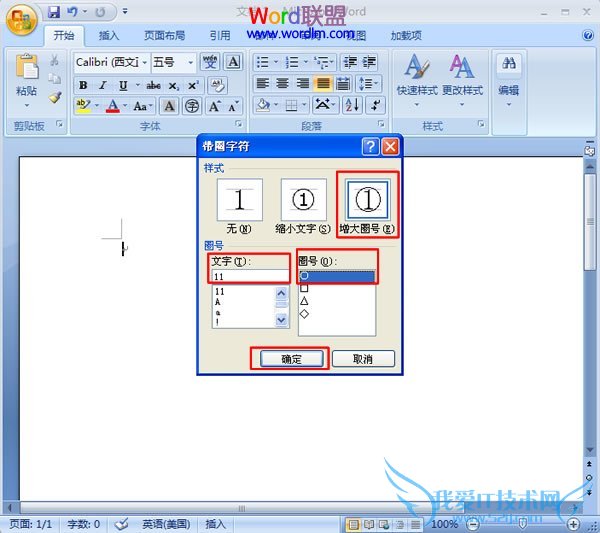The image size is (600, 533).
Task: Apply multilevel list
Action: pyautogui.click(x=321, y=62)
